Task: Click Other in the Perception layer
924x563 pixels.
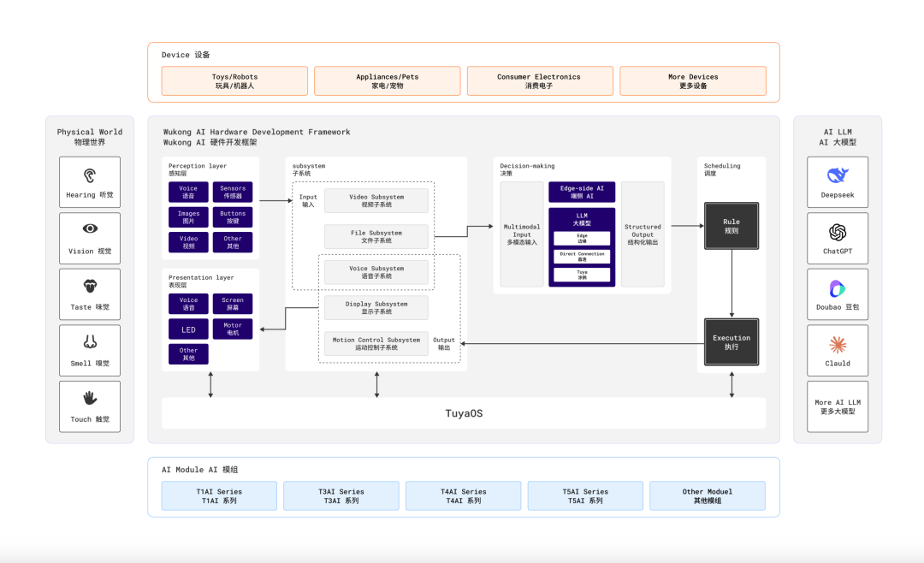Action: pos(233,242)
